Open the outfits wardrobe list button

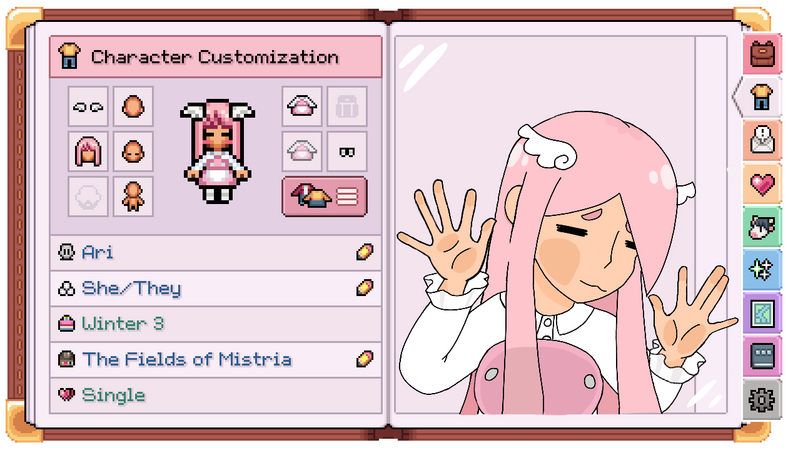click(x=325, y=197)
